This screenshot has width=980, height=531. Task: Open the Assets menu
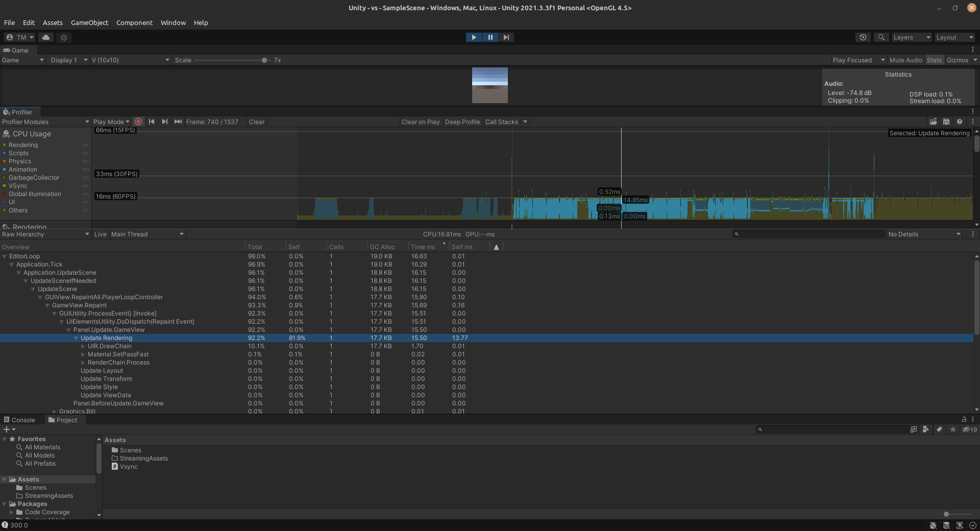[x=53, y=22]
